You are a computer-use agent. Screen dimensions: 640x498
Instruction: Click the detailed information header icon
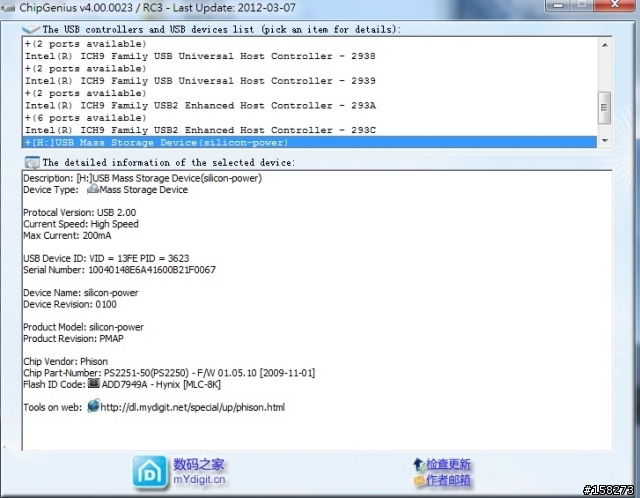(32, 162)
